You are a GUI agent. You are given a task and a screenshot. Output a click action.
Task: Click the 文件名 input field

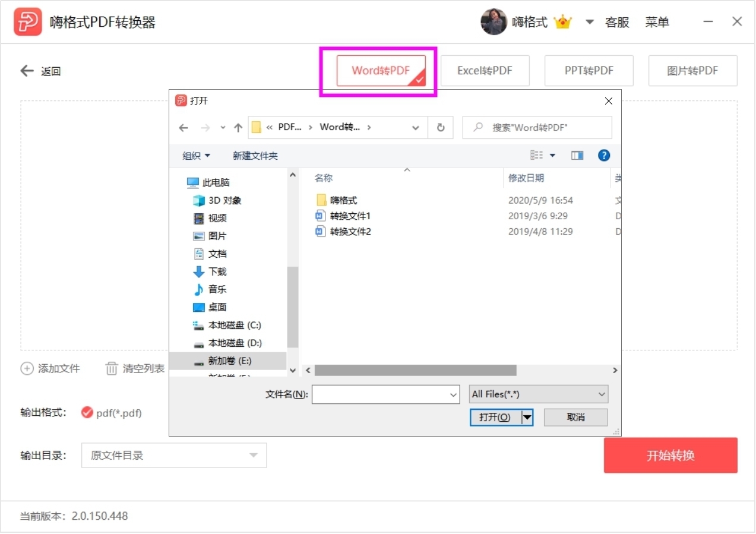pos(383,394)
